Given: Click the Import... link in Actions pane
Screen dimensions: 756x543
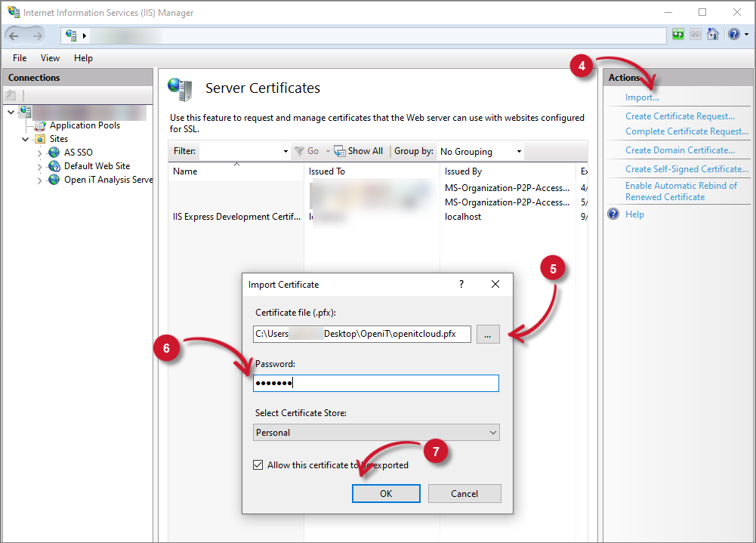Looking at the screenshot, I should point(641,97).
